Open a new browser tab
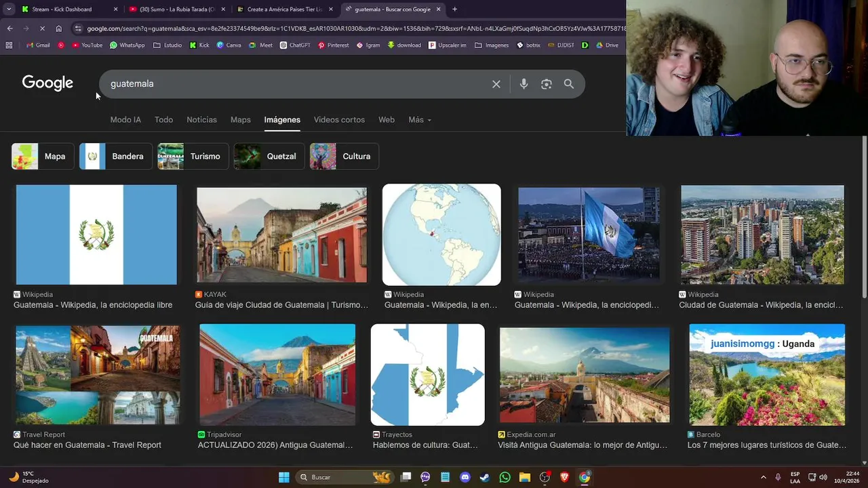The image size is (868, 488). tap(454, 9)
